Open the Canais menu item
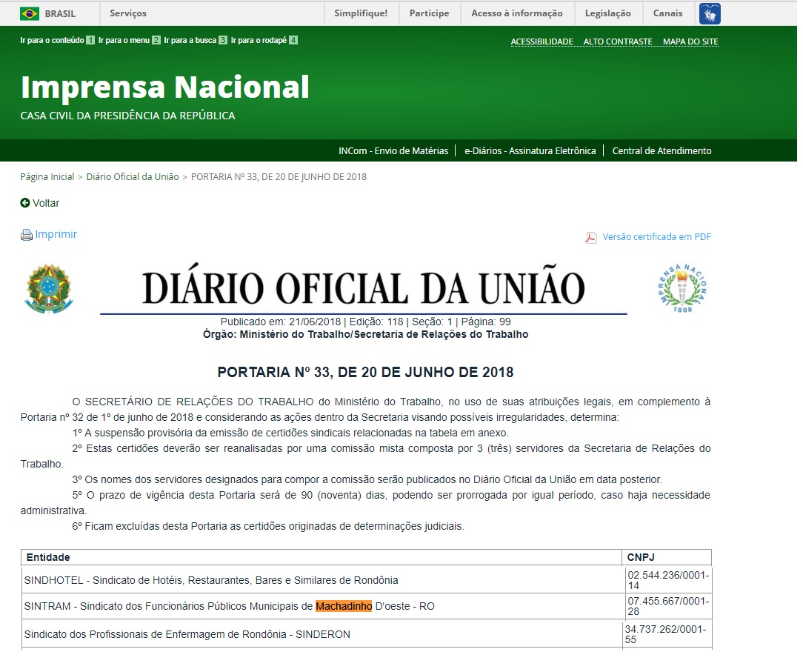Screen dimensions: 803x672 tap(667, 13)
